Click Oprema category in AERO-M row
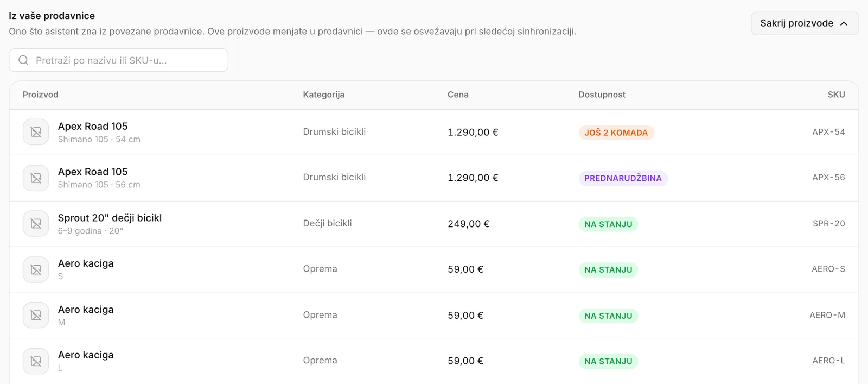Viewport: 868px width, 384px height. (x=320, y=316)
